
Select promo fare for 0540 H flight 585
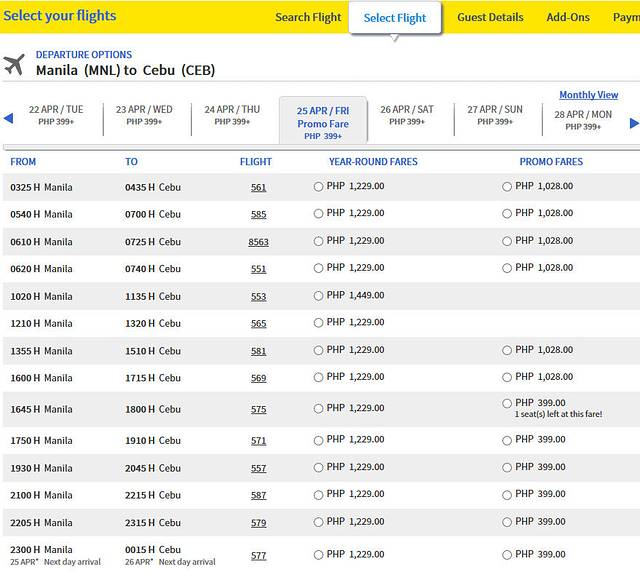click(x=507, y=214)
